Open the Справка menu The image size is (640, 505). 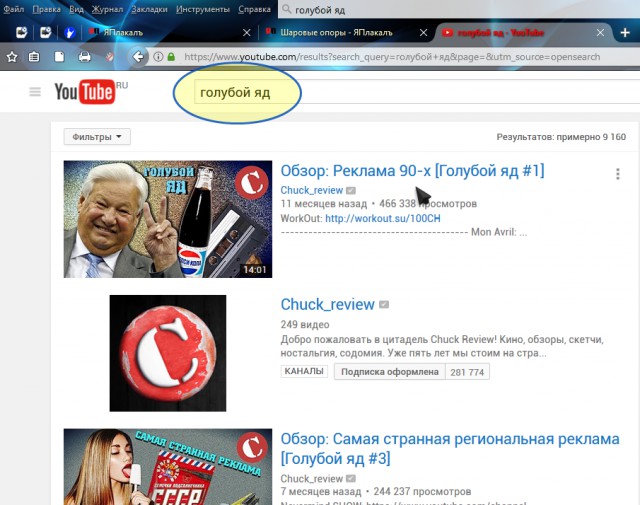click(254, 9)
